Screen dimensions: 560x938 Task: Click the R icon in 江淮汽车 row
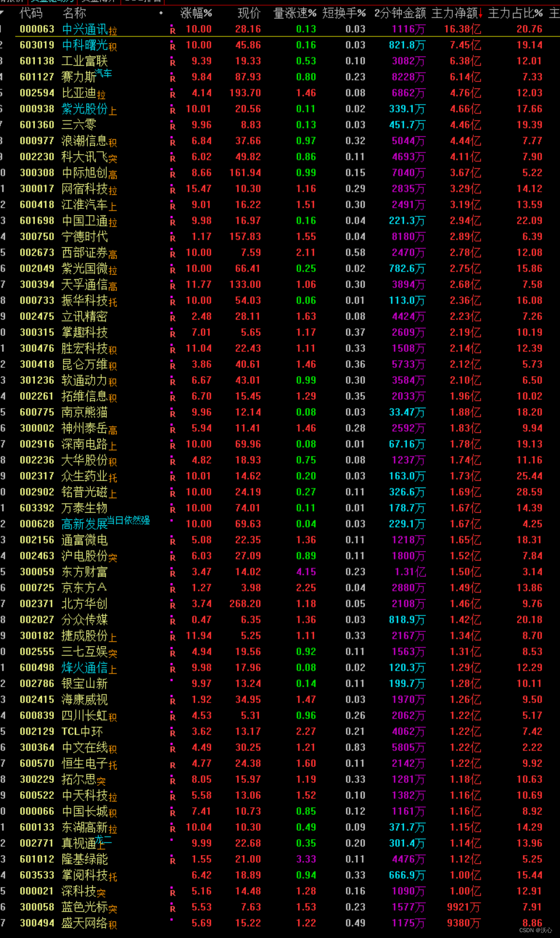173,206
